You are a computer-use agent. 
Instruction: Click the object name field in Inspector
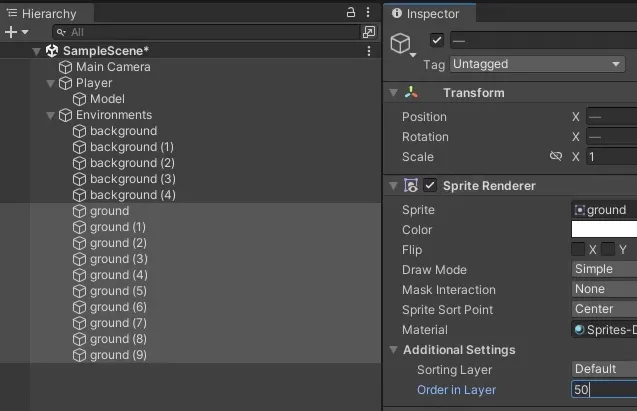pos(544,41)
